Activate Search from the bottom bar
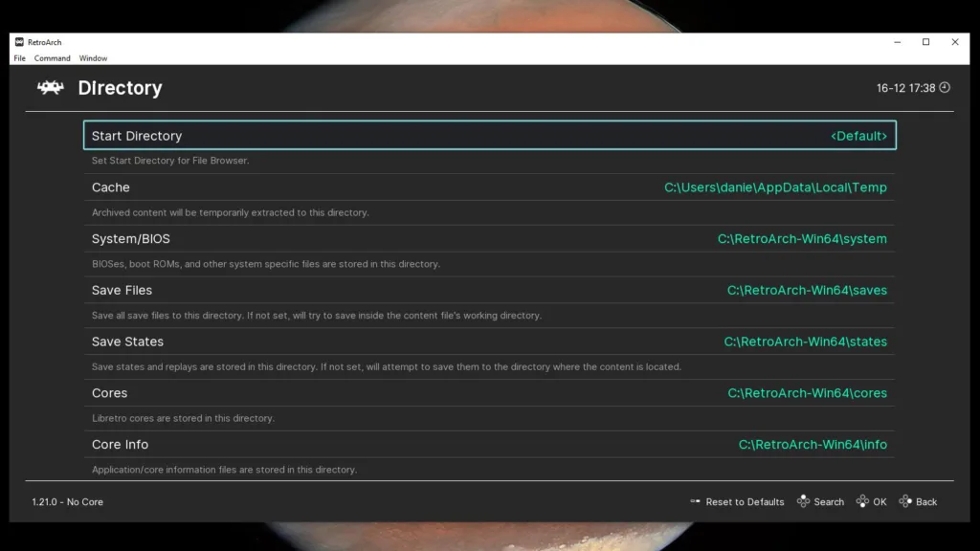Screen dimensions: 980x551 (831, 501)
